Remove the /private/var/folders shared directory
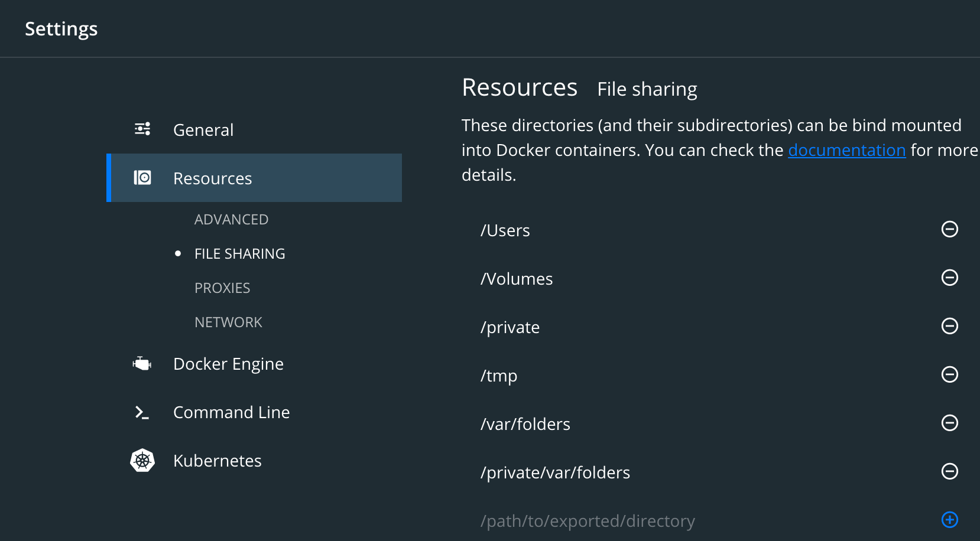The image size is (980, 541). coord(949,471)
